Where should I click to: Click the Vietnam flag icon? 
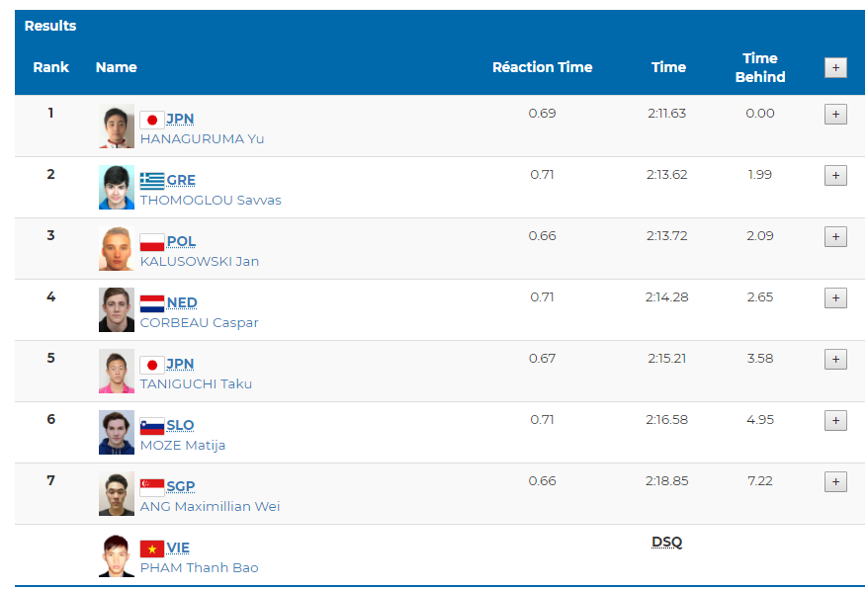point(152,548)
